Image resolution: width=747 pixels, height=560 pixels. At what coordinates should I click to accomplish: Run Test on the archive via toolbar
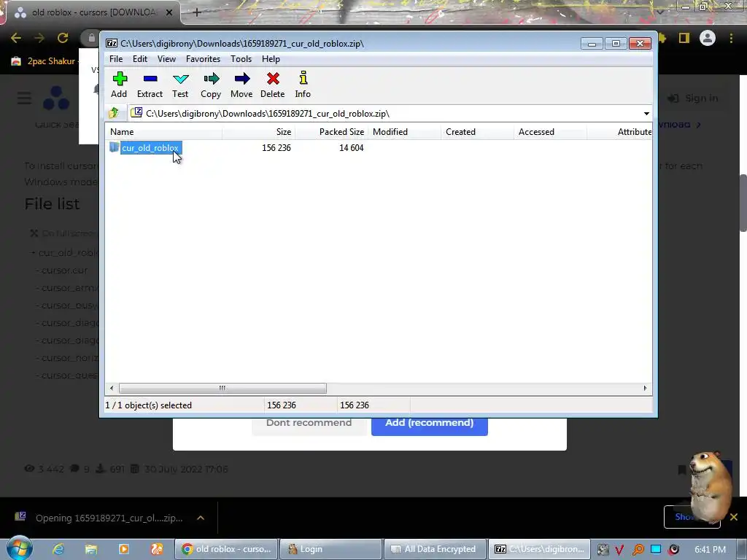click(x=181, y=85)
